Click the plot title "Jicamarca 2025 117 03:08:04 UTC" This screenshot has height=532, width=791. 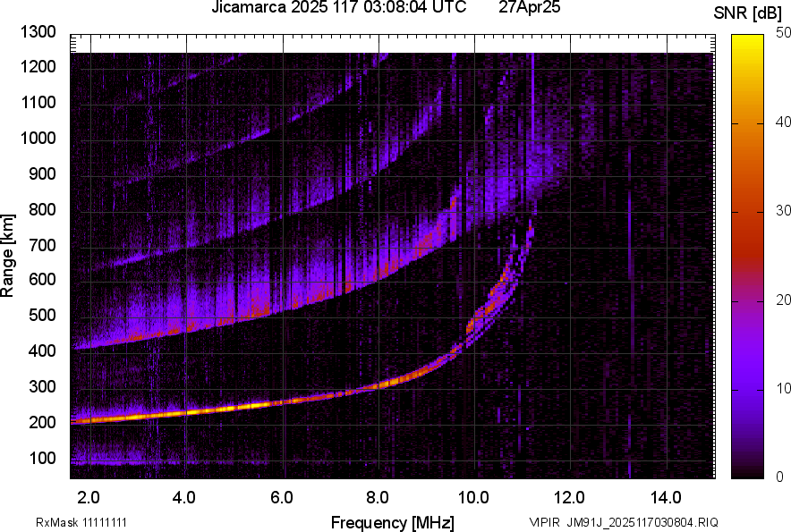pyautogui.click(x=338, y=7)
